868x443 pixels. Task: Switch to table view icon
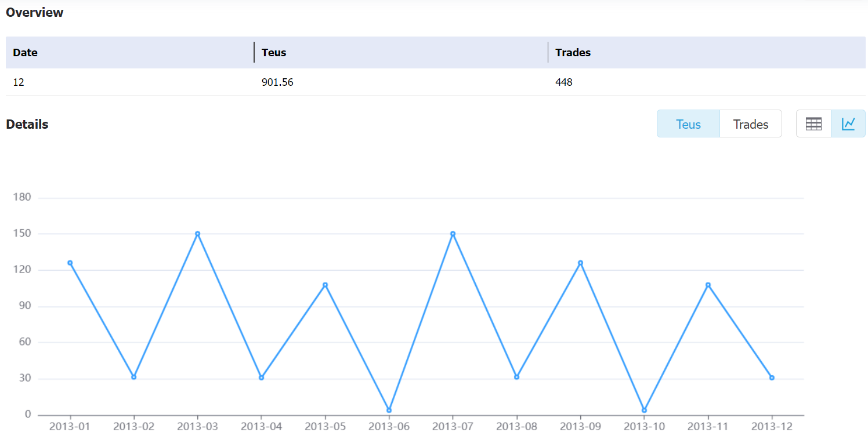point(813,124)
